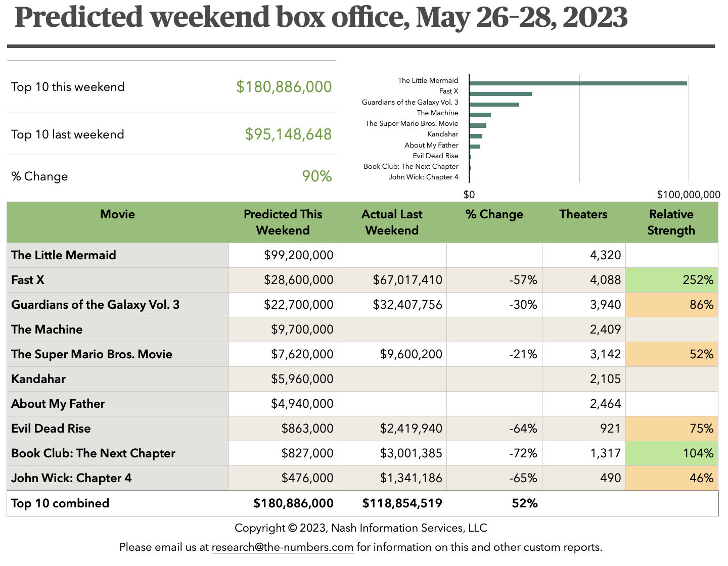Screen dimensions: 728x566
Task: Select The Machine table row title
Action: [x=47, y=329]
